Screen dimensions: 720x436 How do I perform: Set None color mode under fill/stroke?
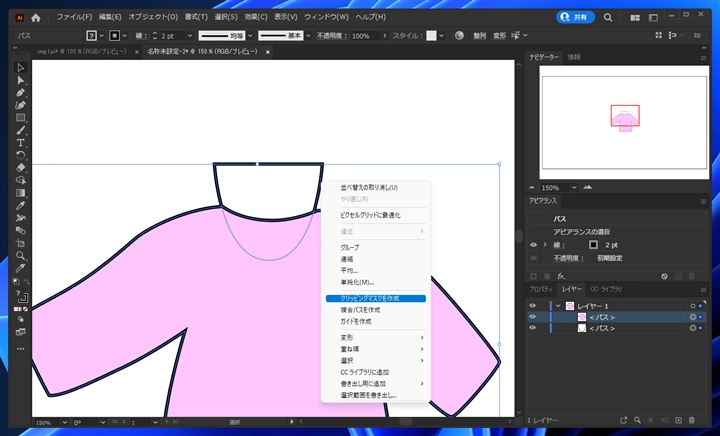click(x=26, y=309)
